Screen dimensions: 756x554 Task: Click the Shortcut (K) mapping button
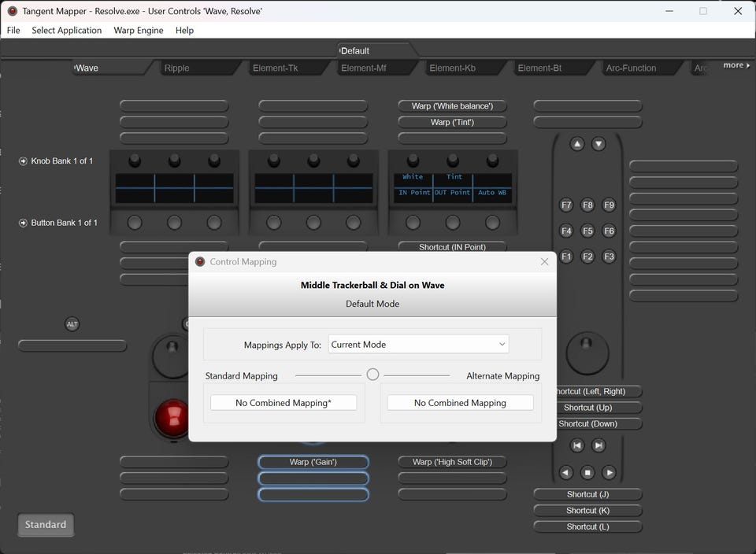(x=587, y=511)
